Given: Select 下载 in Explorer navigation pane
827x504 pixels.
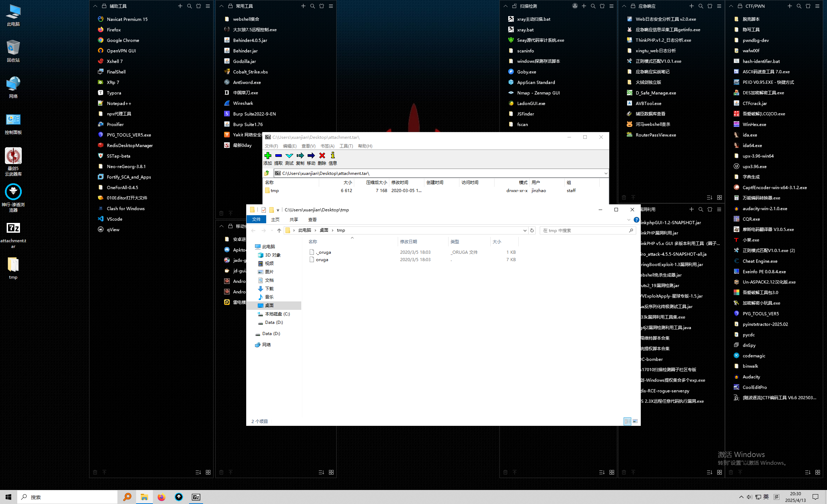Looking at the screenshot, I should coord(269,288).
